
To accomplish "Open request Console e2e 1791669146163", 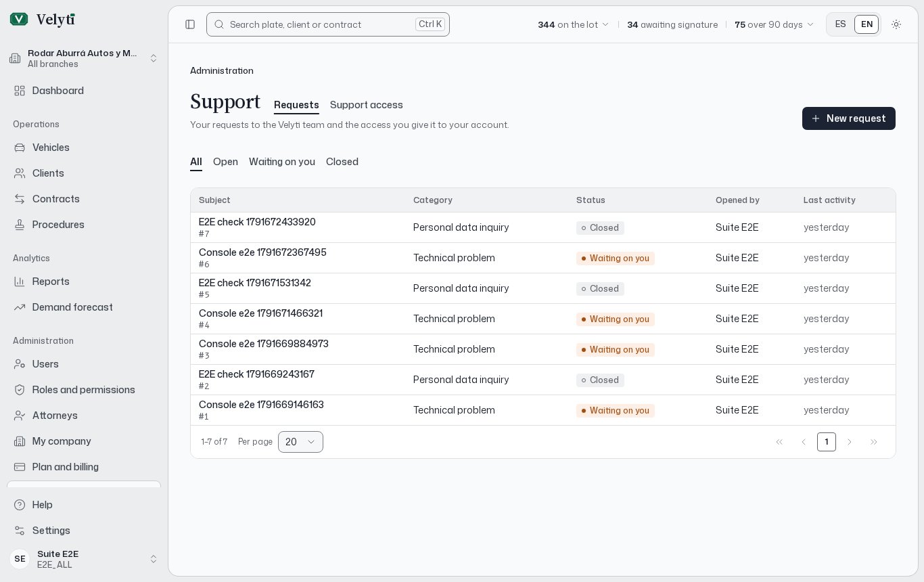I will (x=261, y=405).
